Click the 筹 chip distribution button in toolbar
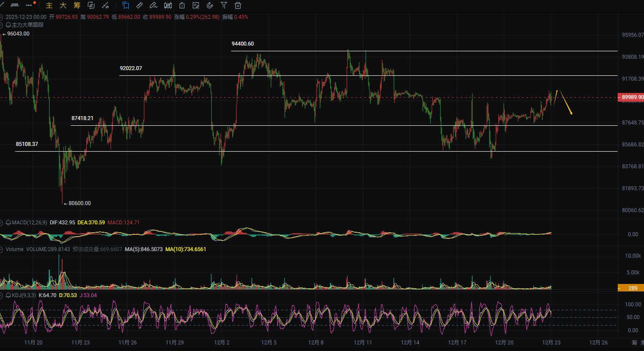This screenshot has width=644, height=351. 77,5
